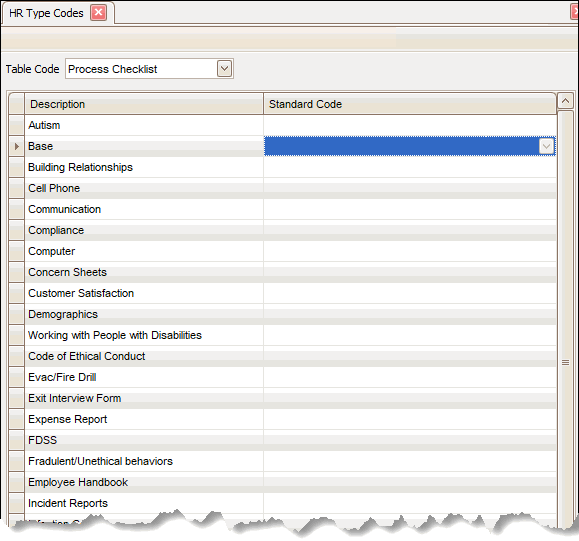
Task: Expand the Standard Code dropdown for Base
Action: [x=547, y=146]
